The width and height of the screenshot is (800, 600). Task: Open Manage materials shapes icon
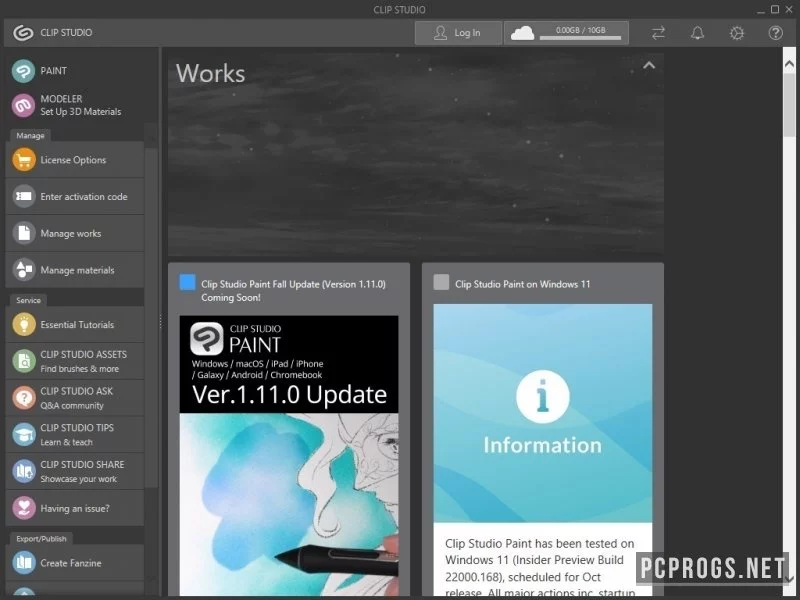point(23,270)
